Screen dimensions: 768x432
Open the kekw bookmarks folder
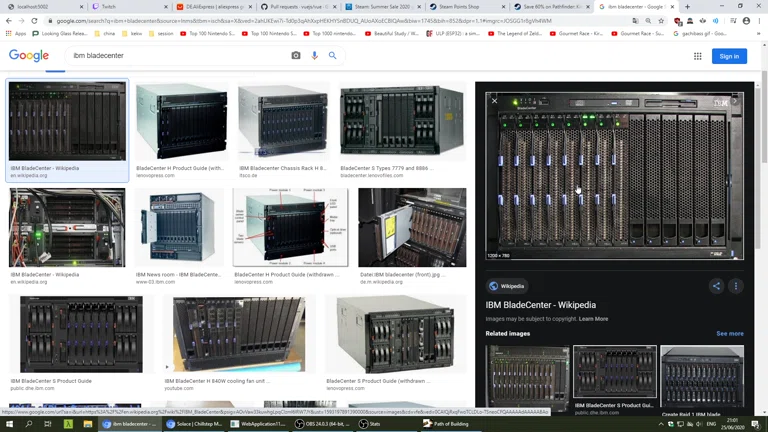pyautogui.click(x=132, y=34)
